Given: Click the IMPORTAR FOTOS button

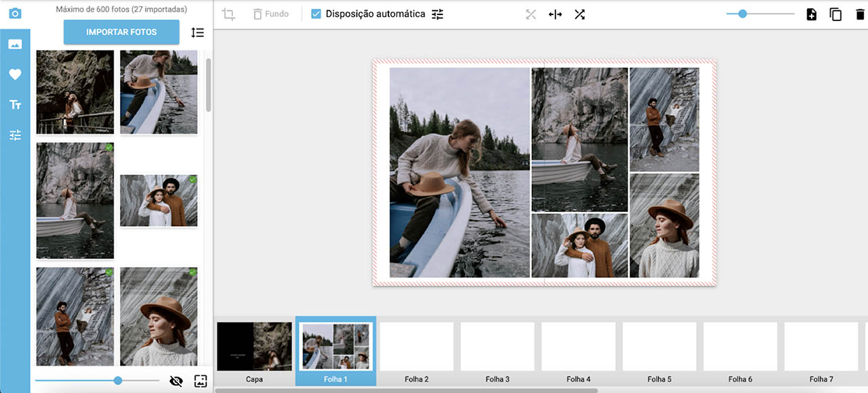Looking at the screenshot, I should [122, 32].
